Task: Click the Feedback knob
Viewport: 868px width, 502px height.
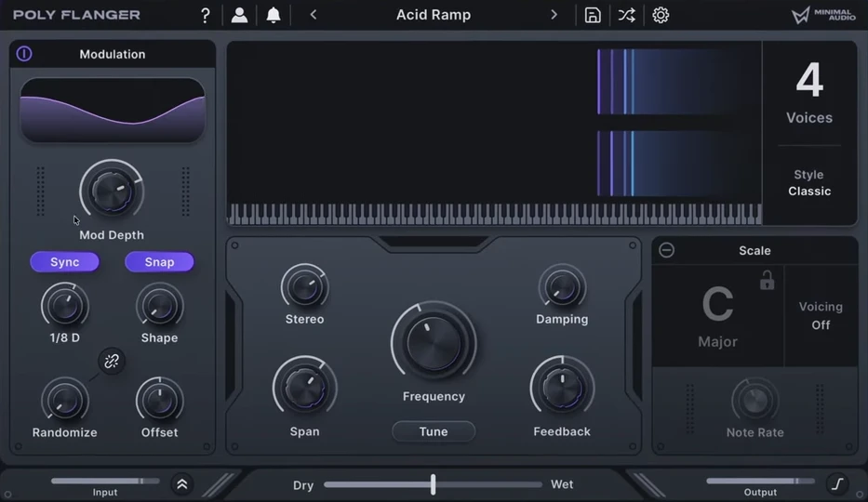Action: pos(562,388)
